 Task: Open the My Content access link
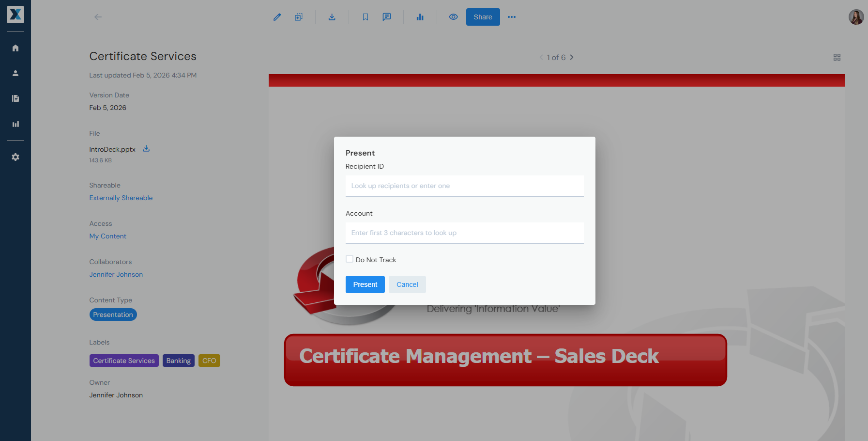click(x=107, y=236)
